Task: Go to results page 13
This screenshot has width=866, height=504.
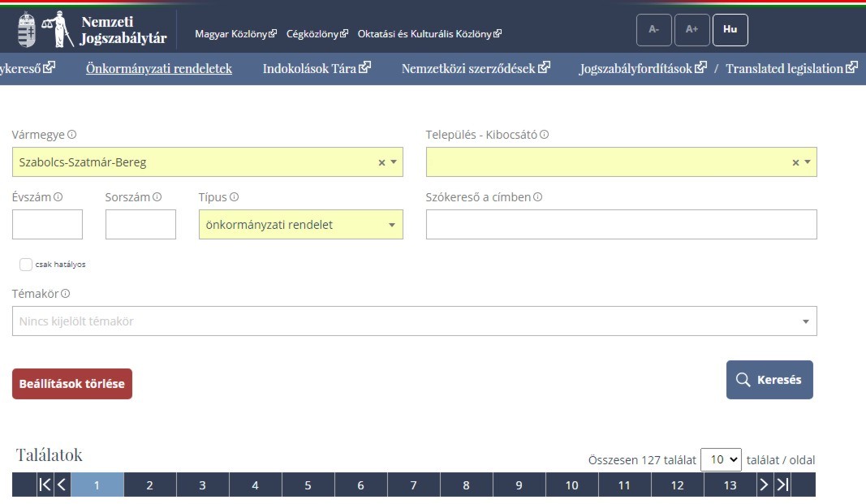Action: click(x=730, y=485)
